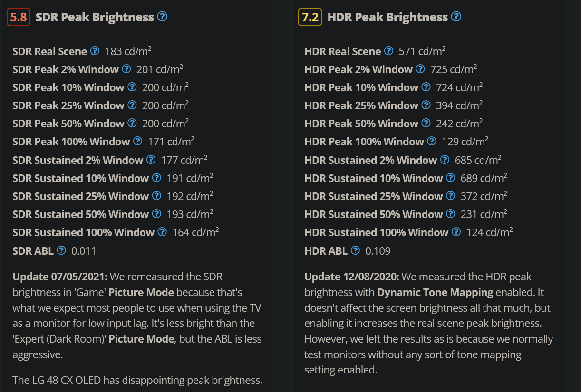The height and width of the screenshot is (392, 581).
Task: Show info for HDR Peak 25% Window
Action: click(x=426, y=105)
